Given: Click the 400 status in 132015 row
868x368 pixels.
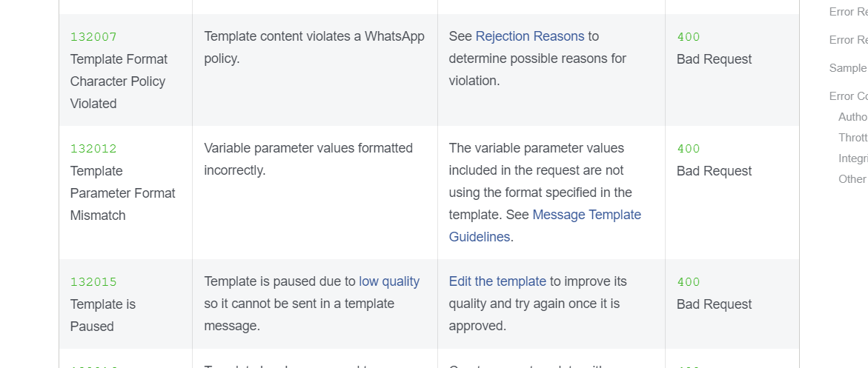Looking at the screenshot, I should click(x=689, y=282).
